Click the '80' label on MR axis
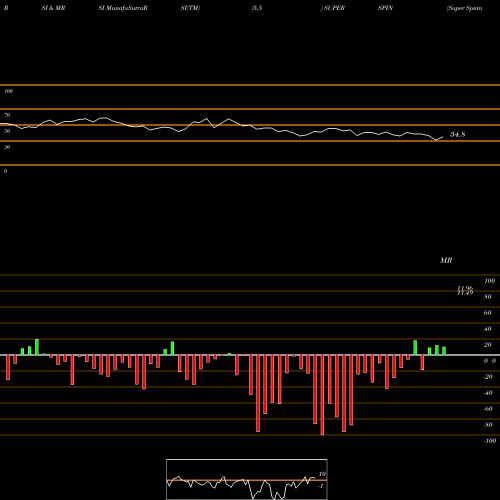 click(488, 297)
